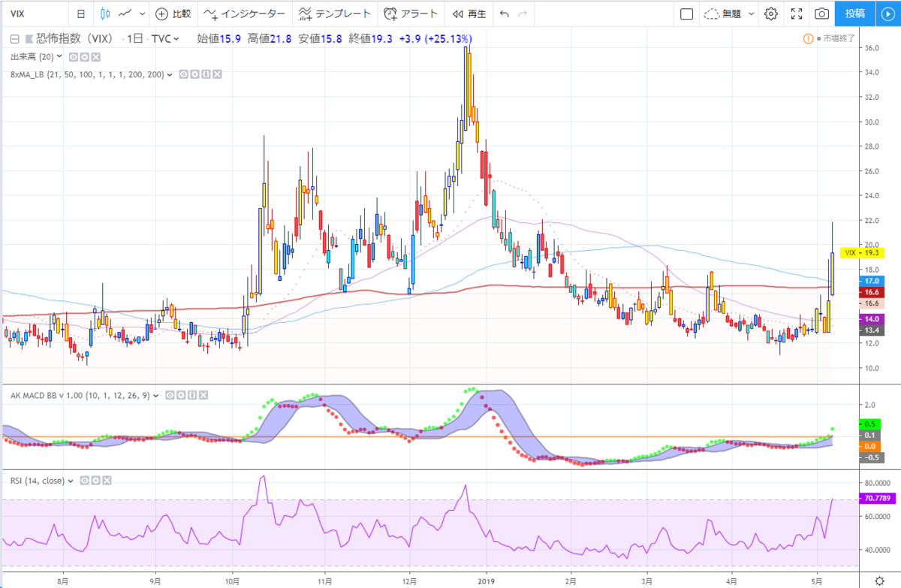Screen dimensions: 901x588
Task: Open chart settings with the gear icon
Action: [771, 14]
